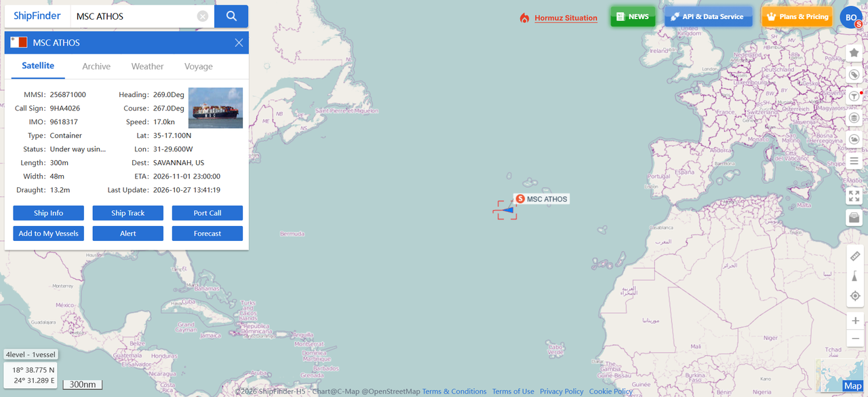Open the vessel filter funnel icon

854,96
